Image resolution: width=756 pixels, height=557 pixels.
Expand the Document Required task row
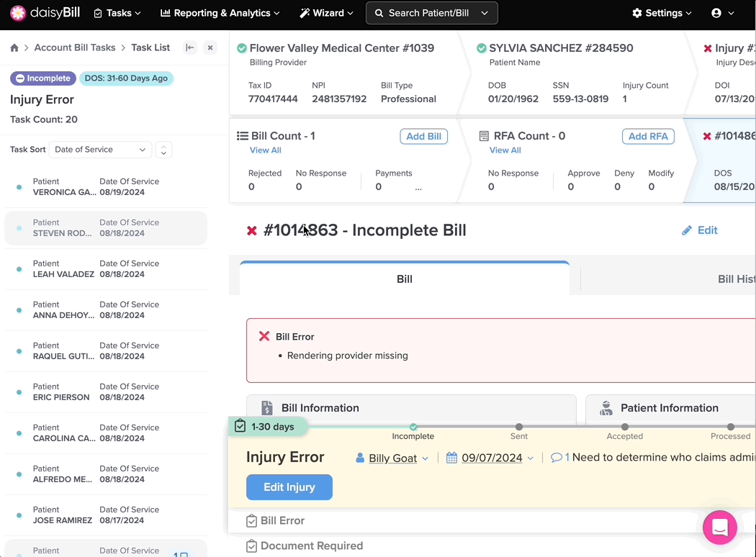311,545
